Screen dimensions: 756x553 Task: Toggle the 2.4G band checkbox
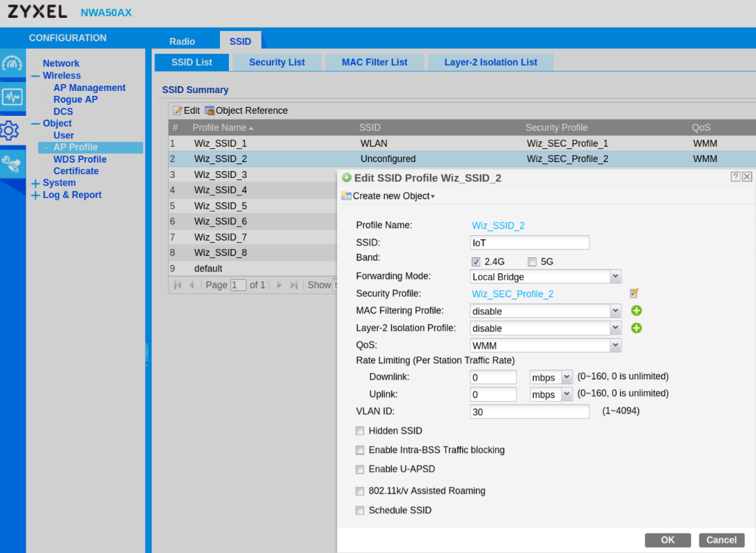[x=476, y=262]
